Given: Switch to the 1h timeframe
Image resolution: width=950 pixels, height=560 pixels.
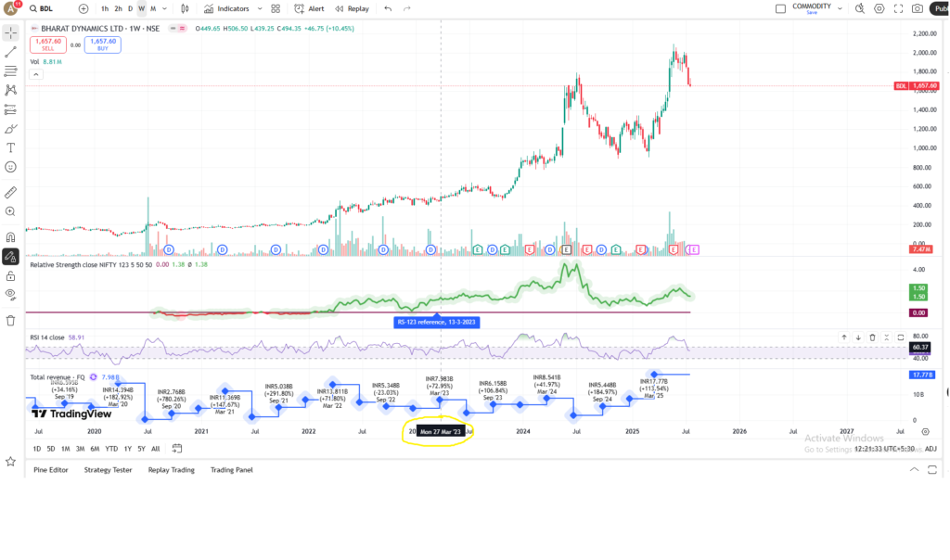Looking at the screenshot, I should pyautogui.click(x=105, y=8).
